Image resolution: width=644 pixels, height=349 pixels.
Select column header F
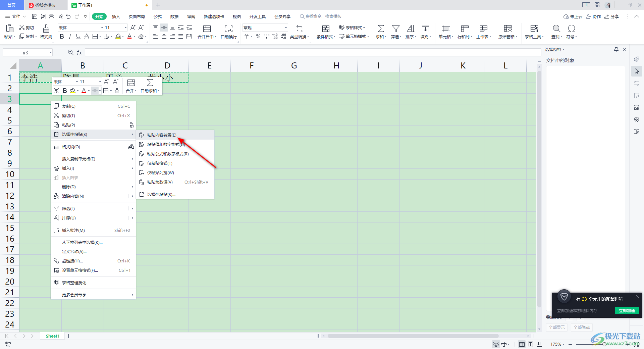[x=252, y=65]
